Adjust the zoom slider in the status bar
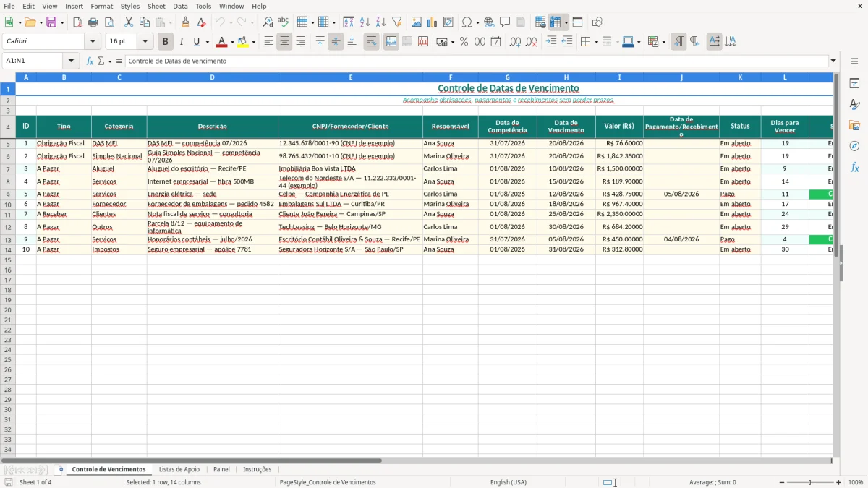The image size is (868, 488). [x=810, y=482]
